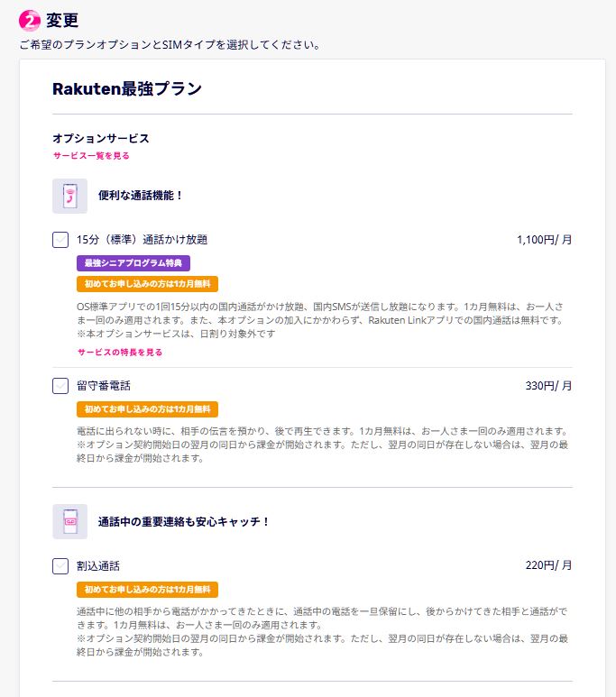
Task: Click the 15分（標準）通話かけ放題 label
Action: pos(142,240)
